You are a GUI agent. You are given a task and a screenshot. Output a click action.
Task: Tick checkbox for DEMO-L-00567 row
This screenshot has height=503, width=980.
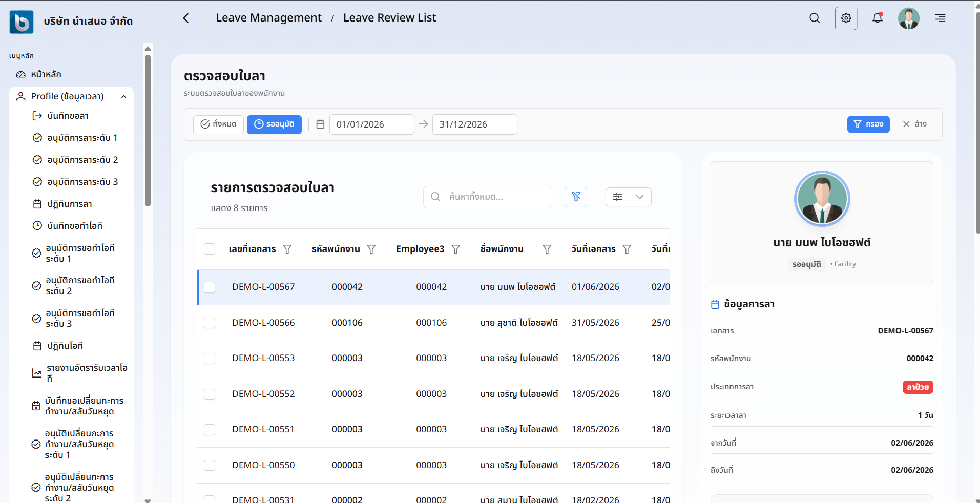210,287
